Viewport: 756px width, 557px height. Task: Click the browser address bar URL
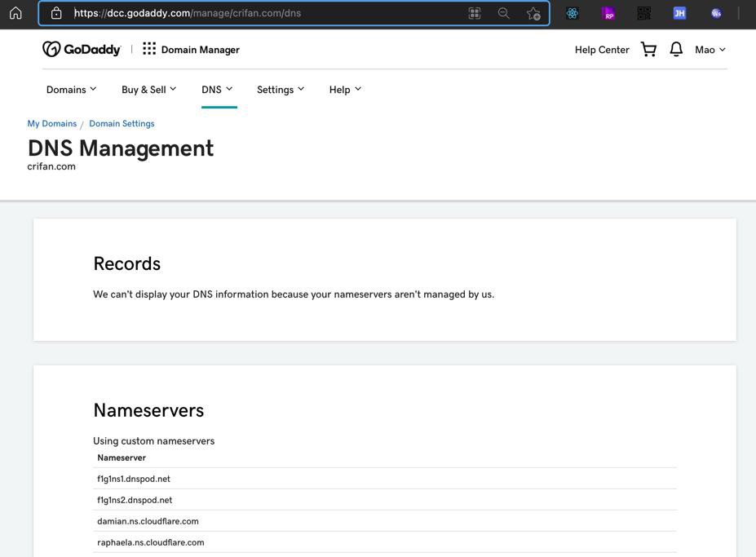188,13
